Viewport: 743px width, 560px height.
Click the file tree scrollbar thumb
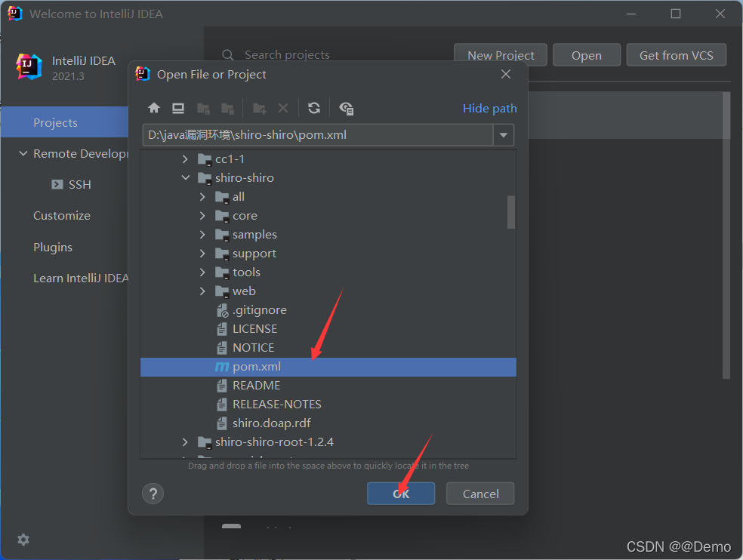[x=510, y=212]
